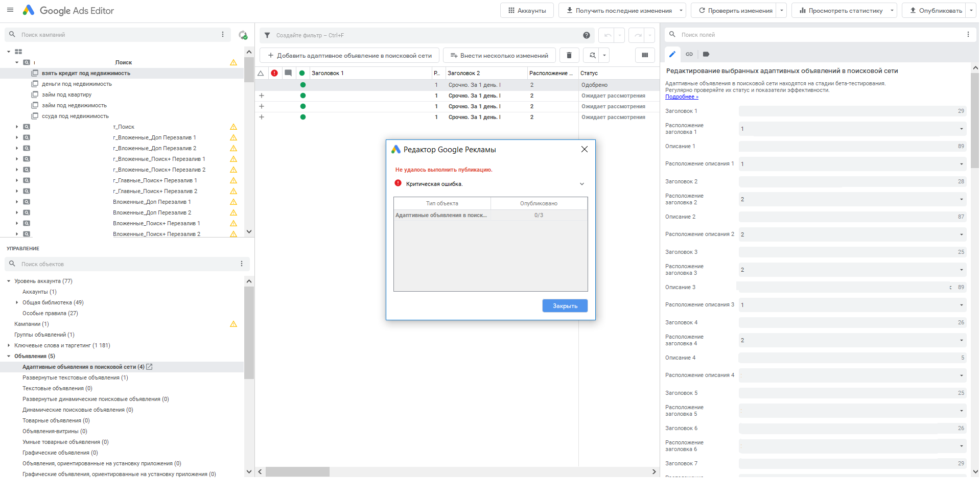Open the hamburger menu next to Google Ads Editor

10,10
